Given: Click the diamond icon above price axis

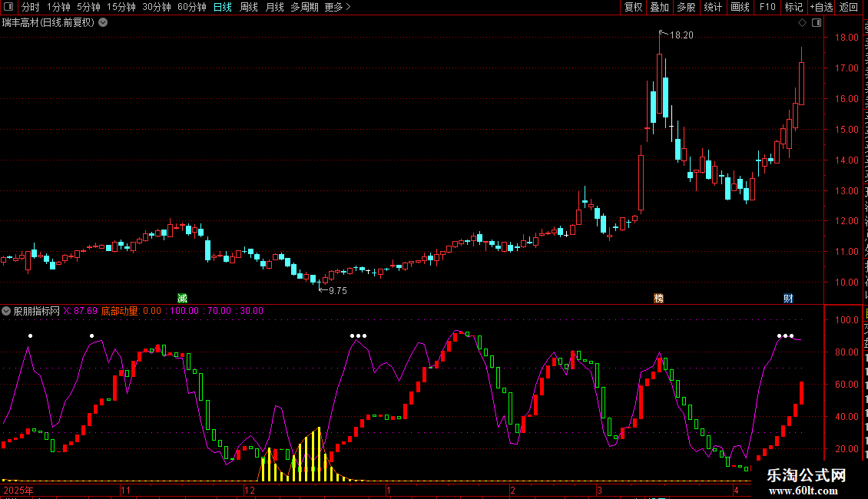Looking at the screenshot, I should coord(802,23).
